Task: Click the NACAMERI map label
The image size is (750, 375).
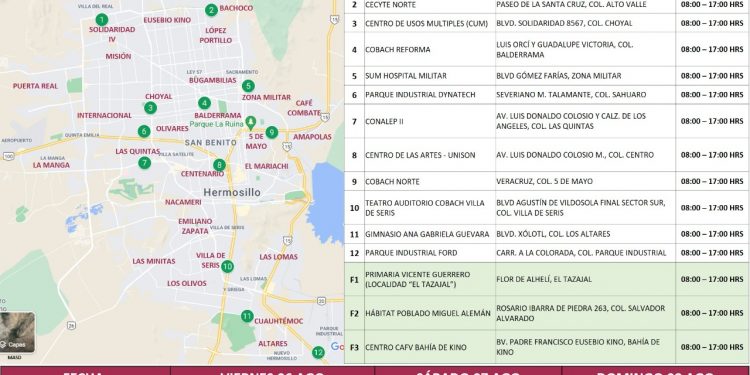Action: point(183,202)
